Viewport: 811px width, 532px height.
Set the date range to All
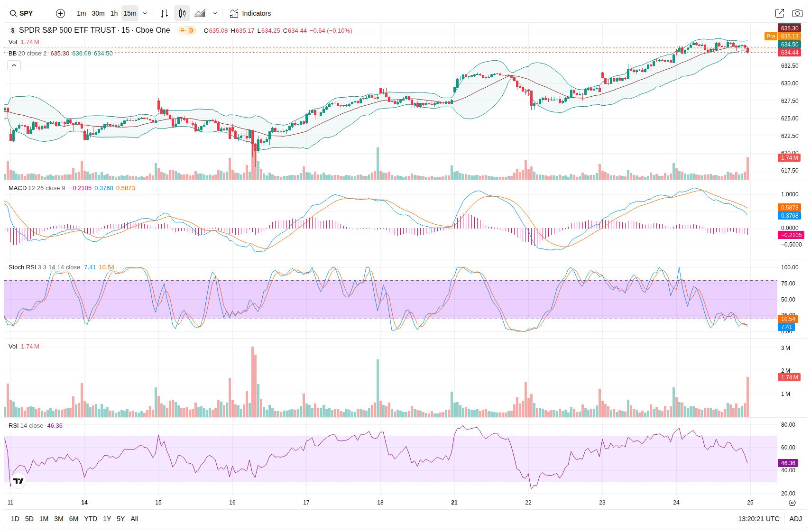pos(134,519)
